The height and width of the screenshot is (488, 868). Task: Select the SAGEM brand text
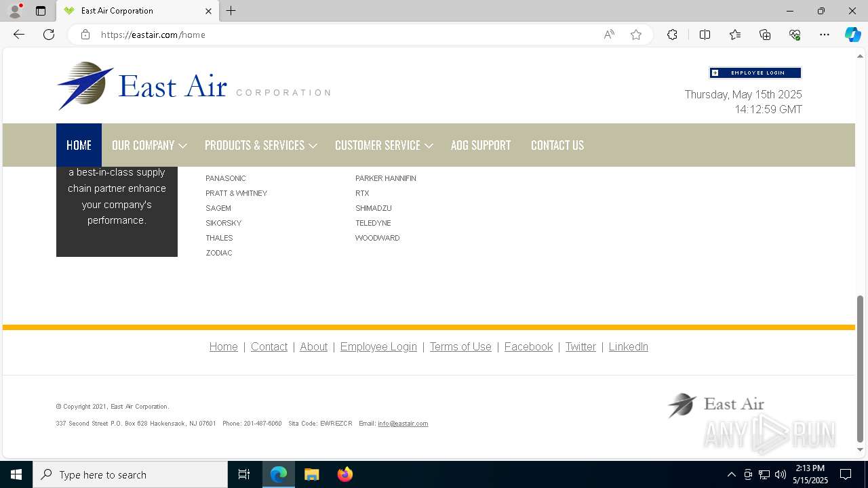click(218, 208)
